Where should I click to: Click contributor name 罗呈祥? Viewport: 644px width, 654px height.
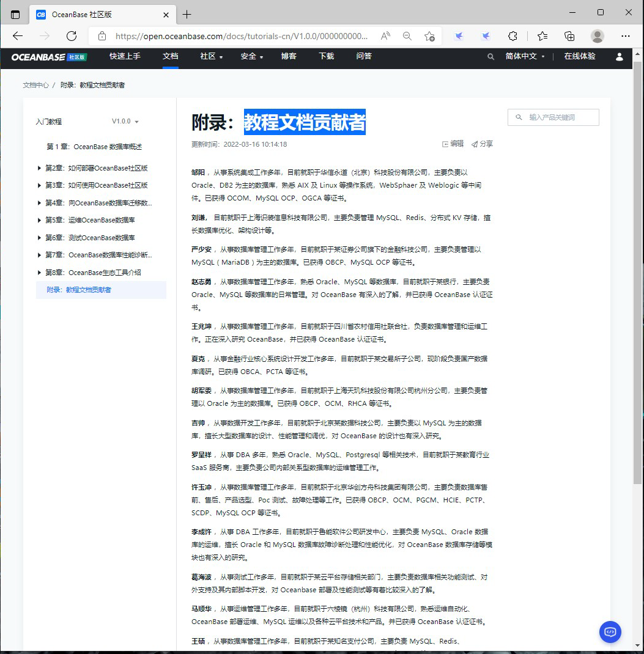pyautogui.click(x=202, y=455)
